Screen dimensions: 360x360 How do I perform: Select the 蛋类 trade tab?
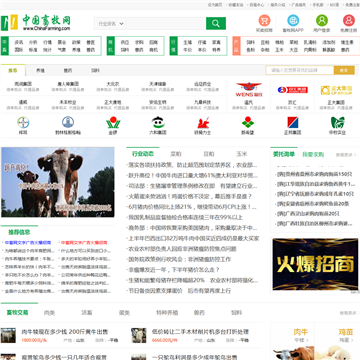coord(124,313)
